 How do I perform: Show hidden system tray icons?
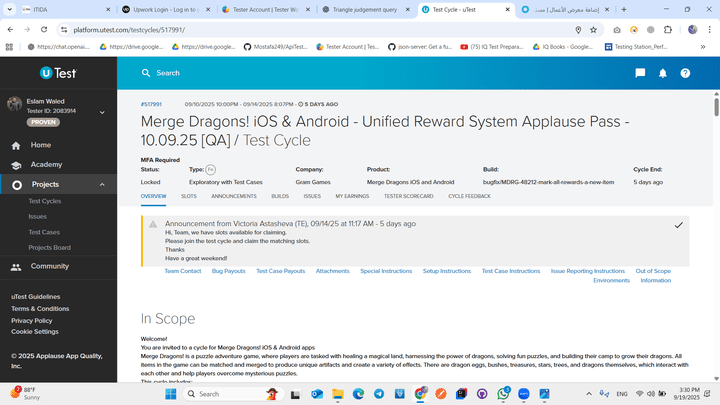[x=589, y=394]
